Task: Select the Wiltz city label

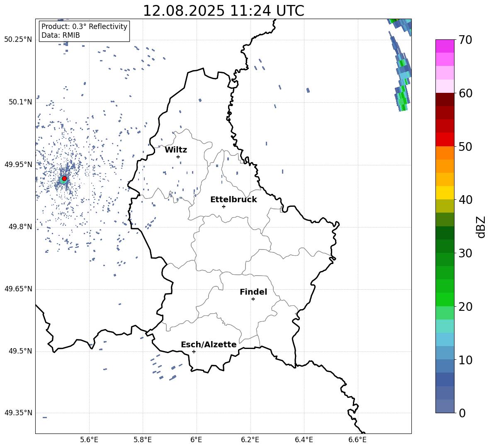Action: point(176,150)
